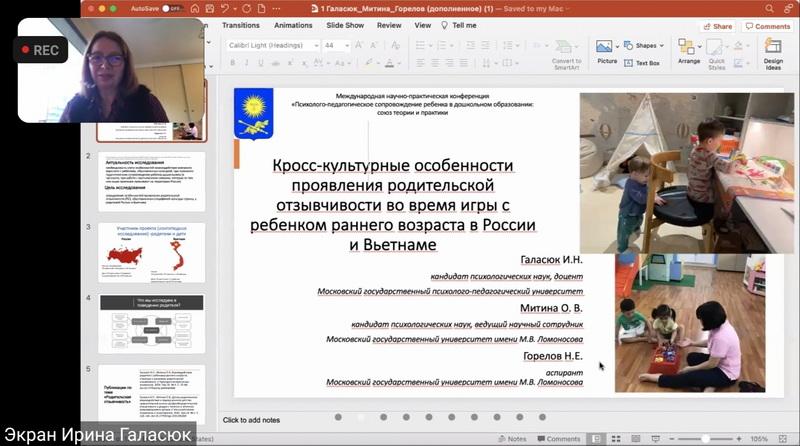Start the slide show from the status bar
The image size is (800, 446).
click(656, 439)
